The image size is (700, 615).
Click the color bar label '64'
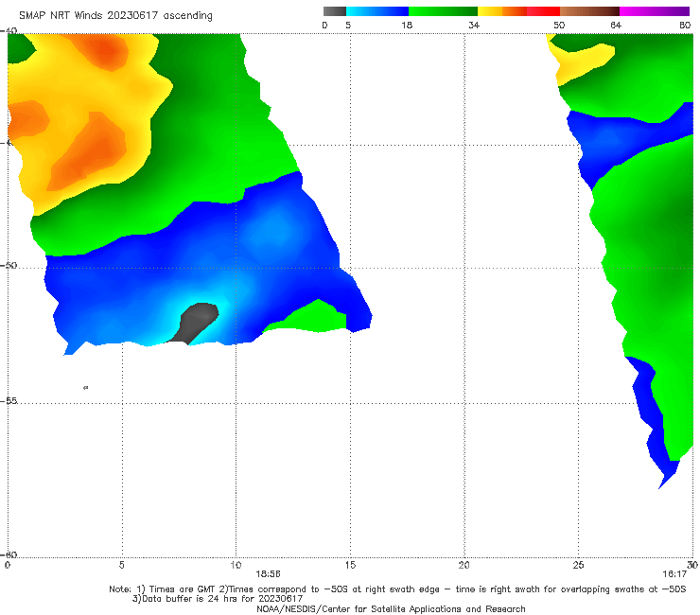616,25
